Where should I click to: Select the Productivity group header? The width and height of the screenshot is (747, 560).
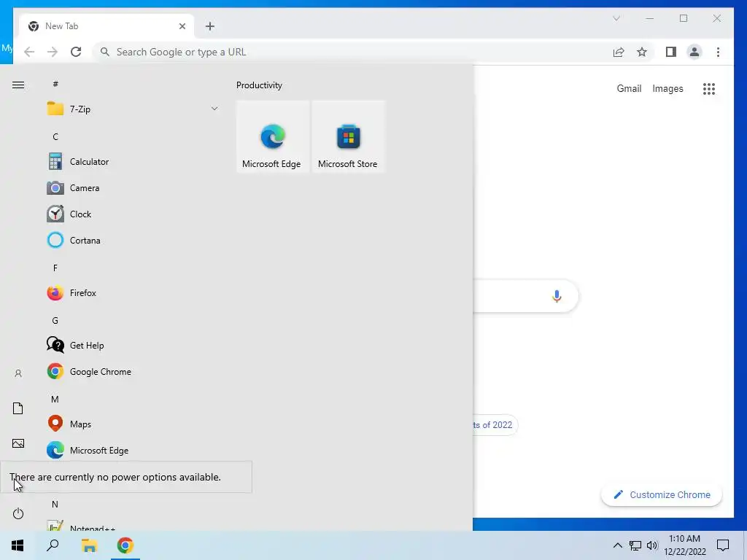coord(259,85)
